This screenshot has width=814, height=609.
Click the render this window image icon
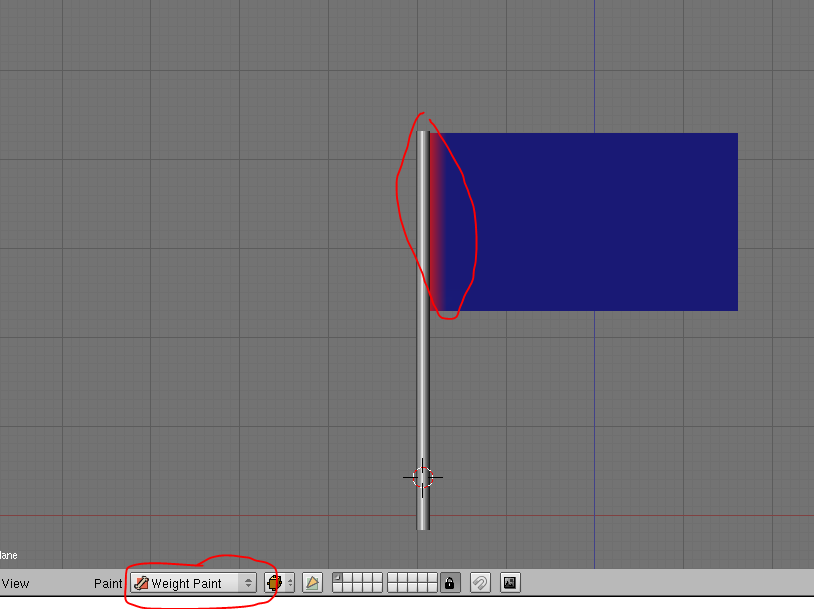(x=510, y=583)
